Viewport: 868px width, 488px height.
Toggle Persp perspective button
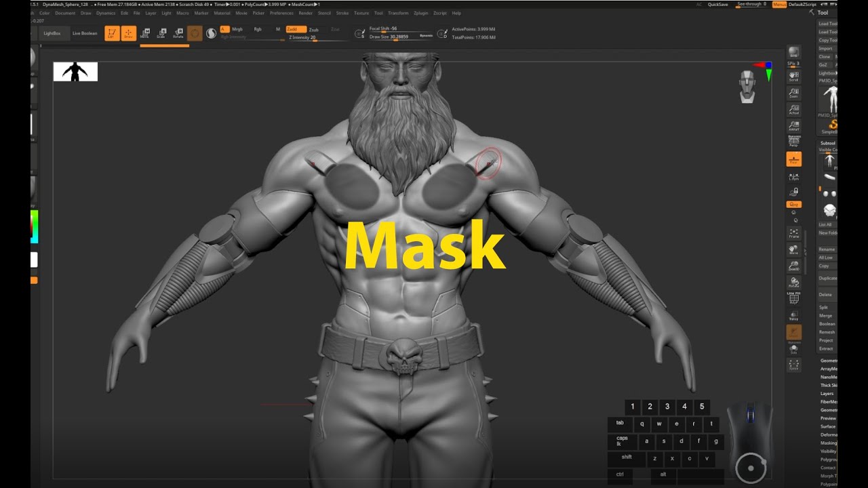point(793,142)
